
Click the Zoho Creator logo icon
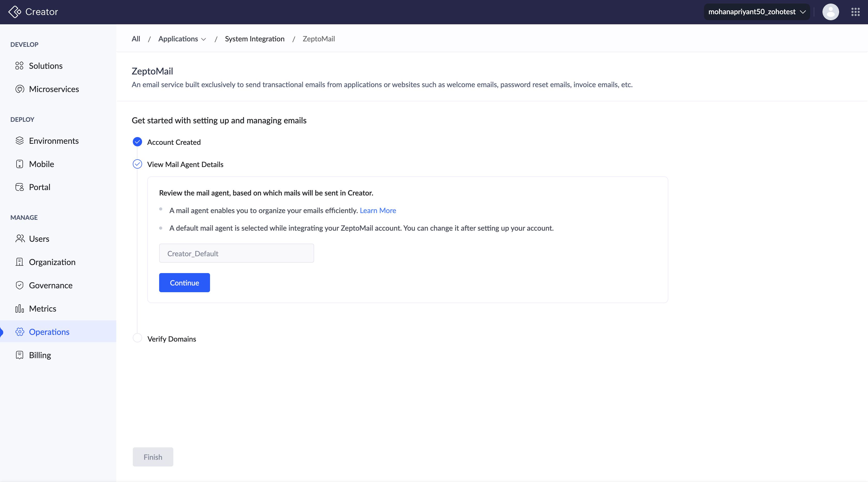click(x=14, y=12)
